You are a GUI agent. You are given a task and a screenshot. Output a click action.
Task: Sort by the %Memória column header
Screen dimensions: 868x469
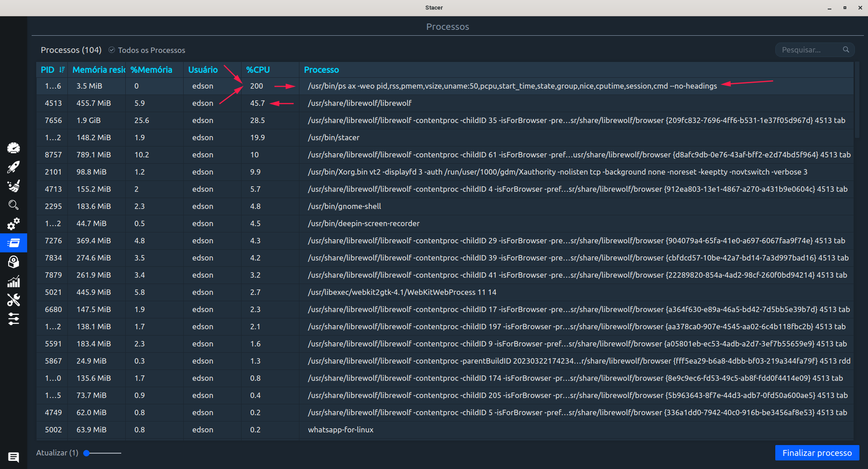pos(152,70)
